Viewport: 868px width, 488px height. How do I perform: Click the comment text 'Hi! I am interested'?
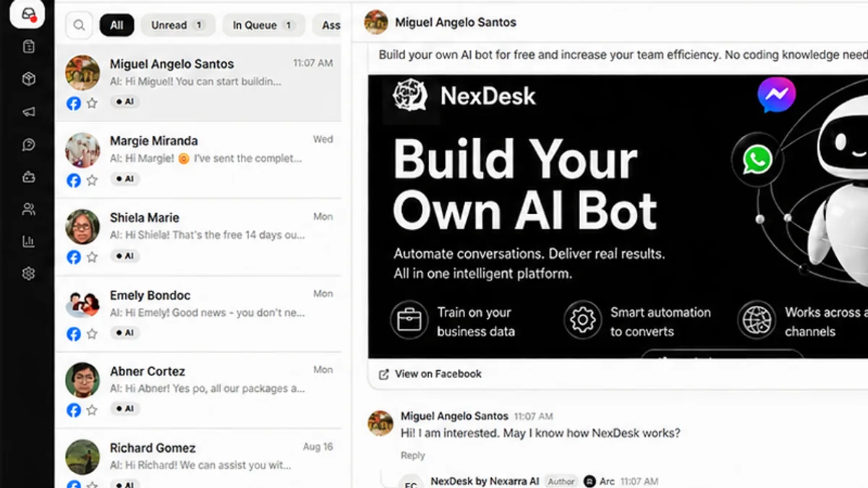pyautogui.click(x=540, y=433)
